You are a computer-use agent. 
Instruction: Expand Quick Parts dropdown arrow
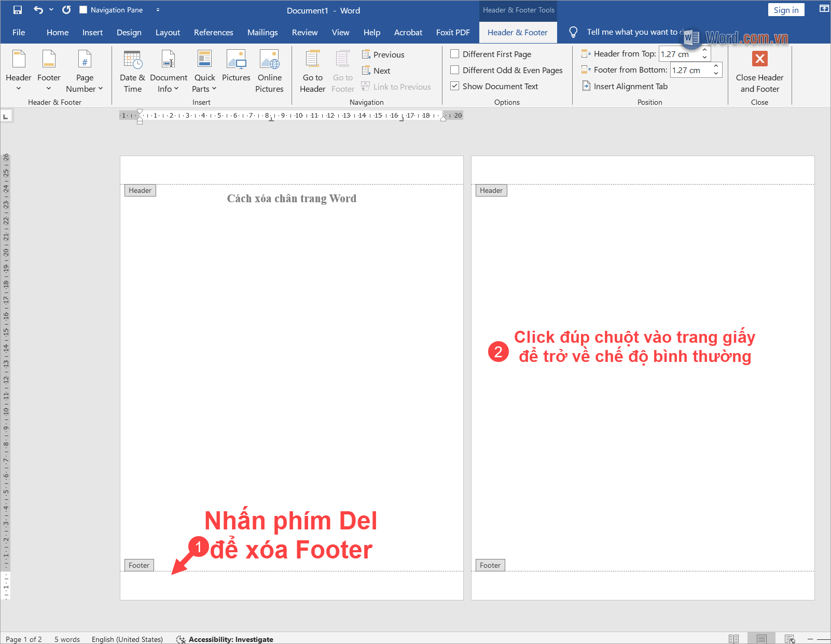click(214, 89)
